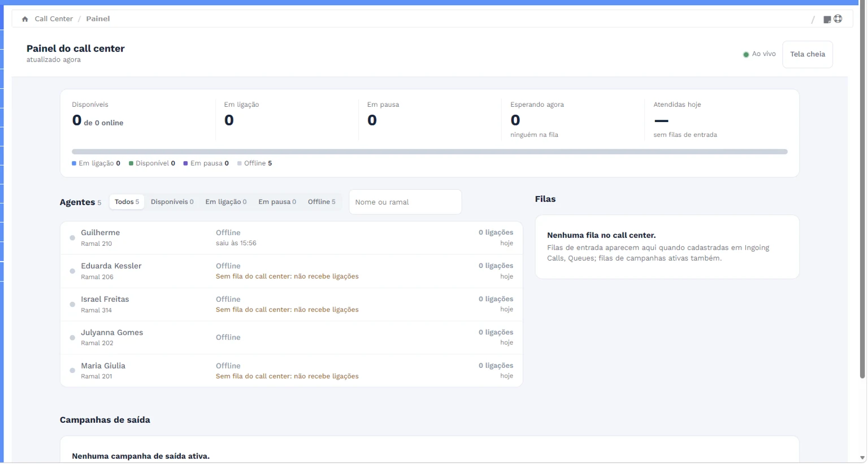Filter agents by Em pausa tab
The height and width of the screenshot is (464, 868).
pos(277,202)
